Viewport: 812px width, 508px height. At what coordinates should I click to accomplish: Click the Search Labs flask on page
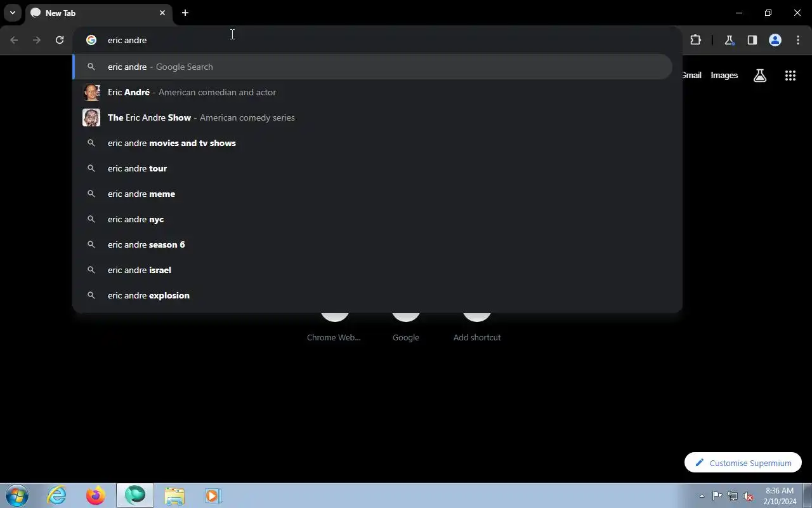(760, 76)
